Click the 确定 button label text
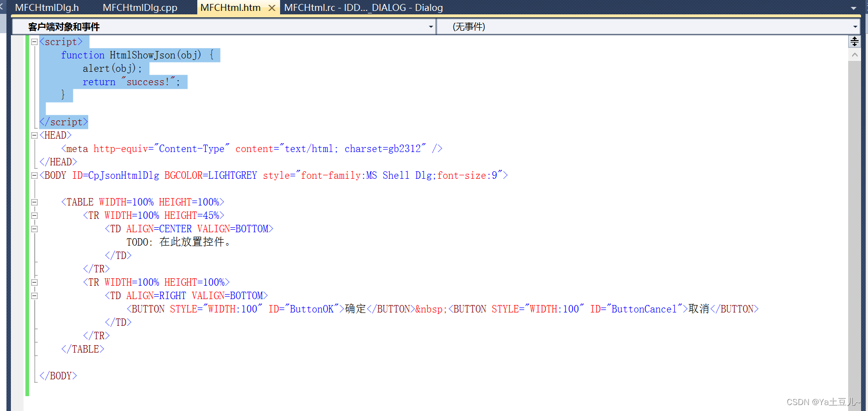 pyautogui.click(x=355, y=309)
